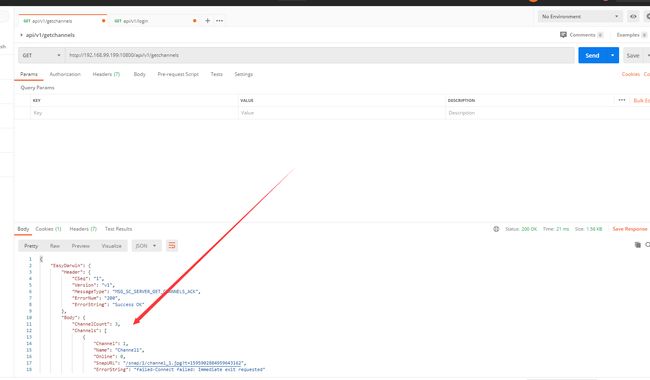Select the request Body tab
This screenshot has height=380, width=650.
tap(139, 74)
